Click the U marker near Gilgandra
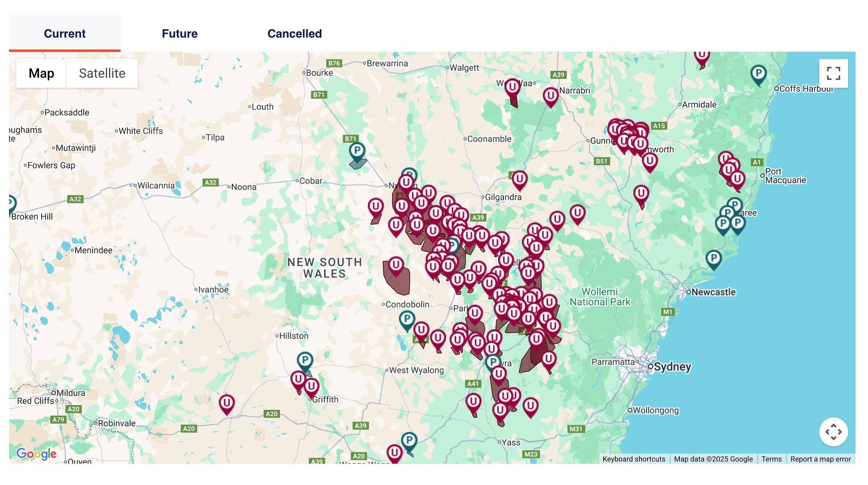Screen dimensions: 868x485 pyautogui.click(x=519, y=179)
